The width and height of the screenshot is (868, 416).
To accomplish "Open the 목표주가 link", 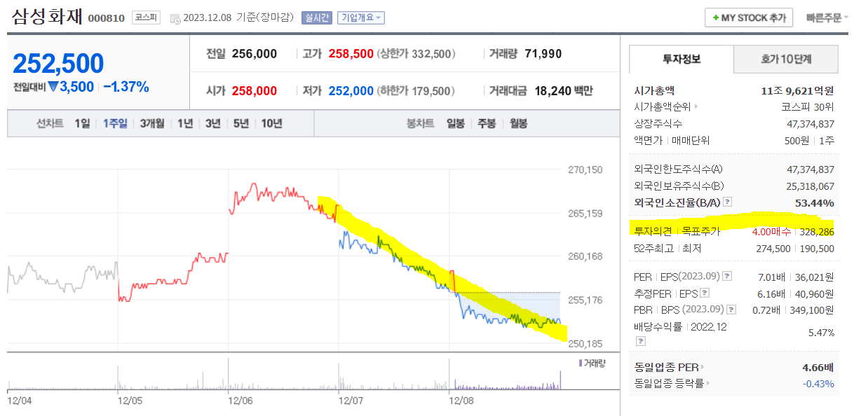I will (700, 231).
